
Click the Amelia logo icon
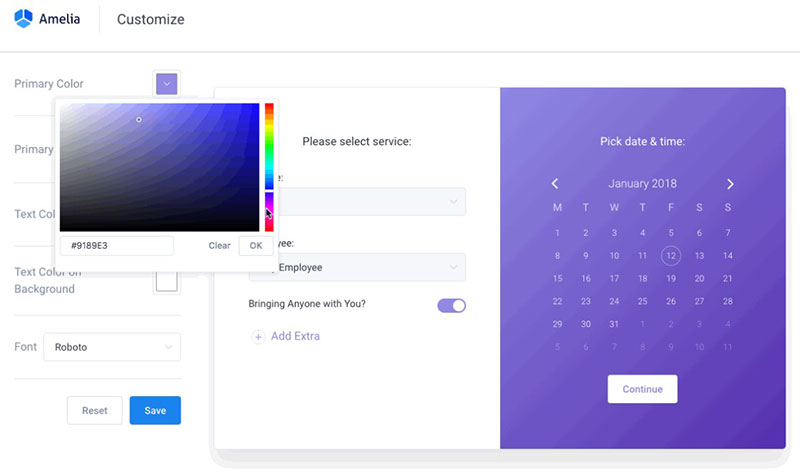(23, 19)
